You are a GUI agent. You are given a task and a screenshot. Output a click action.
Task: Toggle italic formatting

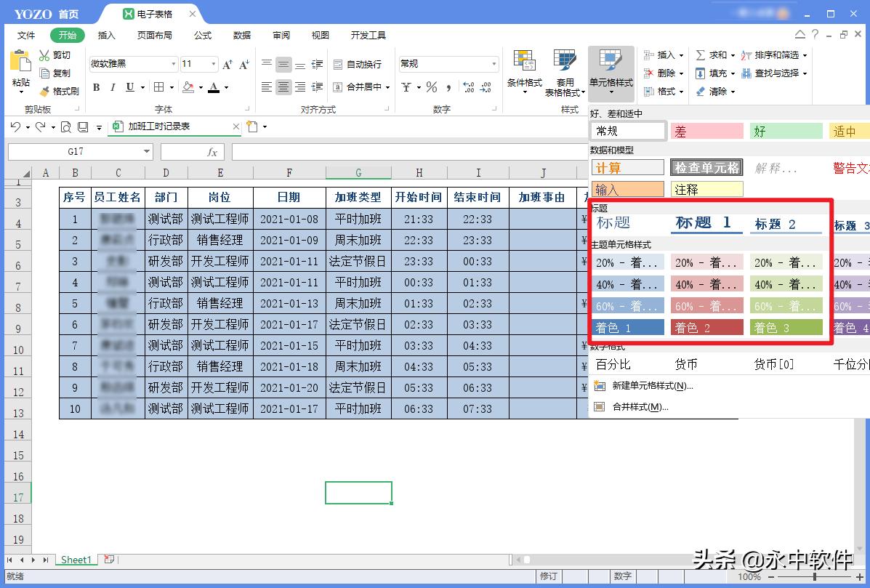[x=112, y=87]
